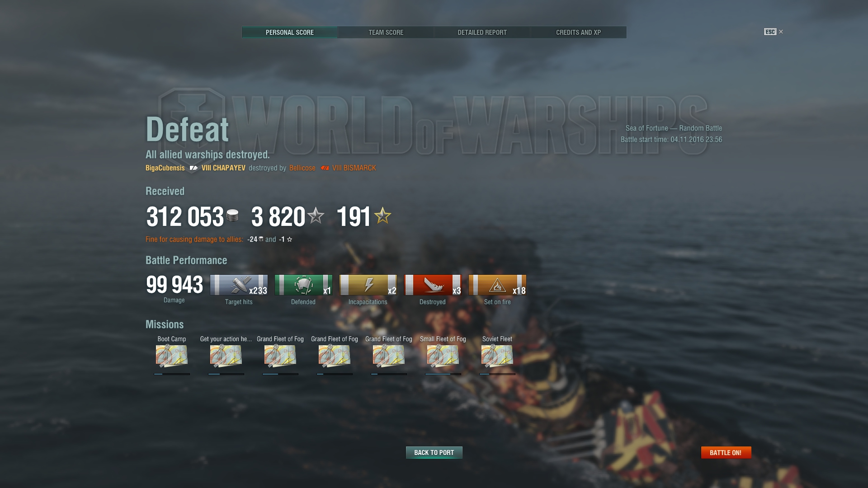Click the Incapacitations ribbon icon

pyautogui.click(x=368, y=285)
